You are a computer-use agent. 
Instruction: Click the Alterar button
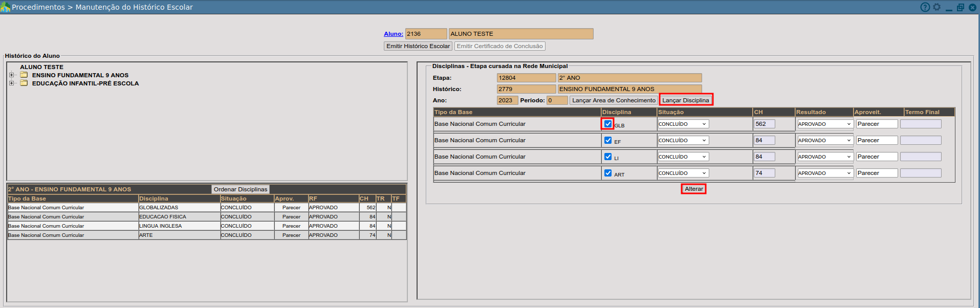694,189
